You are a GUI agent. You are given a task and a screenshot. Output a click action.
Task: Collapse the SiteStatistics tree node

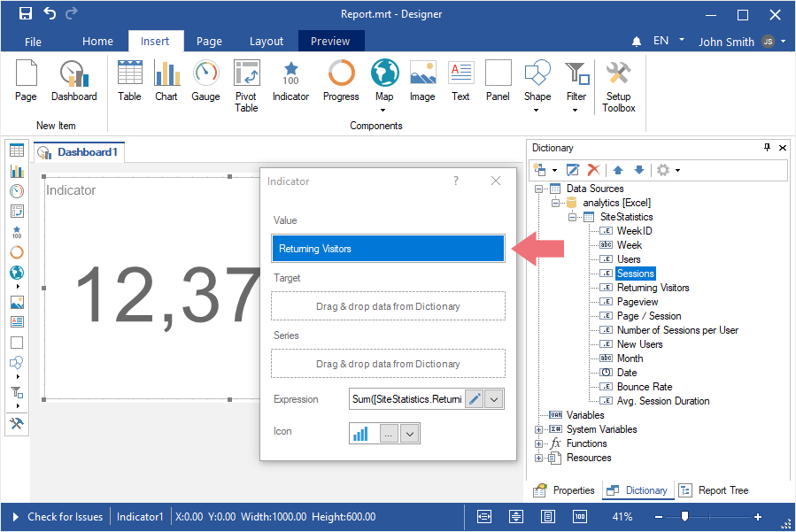pyautogui.click(x=573, y=217)
